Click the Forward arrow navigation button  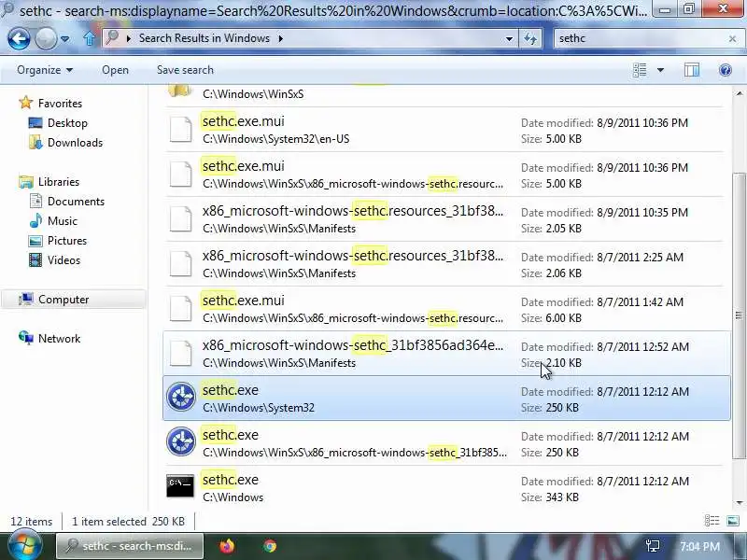point(46,38)
